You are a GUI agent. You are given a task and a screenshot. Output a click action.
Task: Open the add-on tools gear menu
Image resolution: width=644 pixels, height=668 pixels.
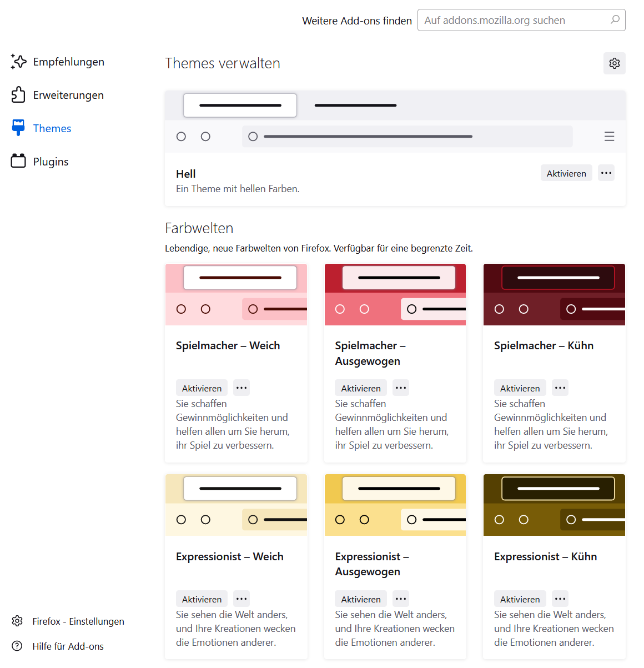(614, 63)
